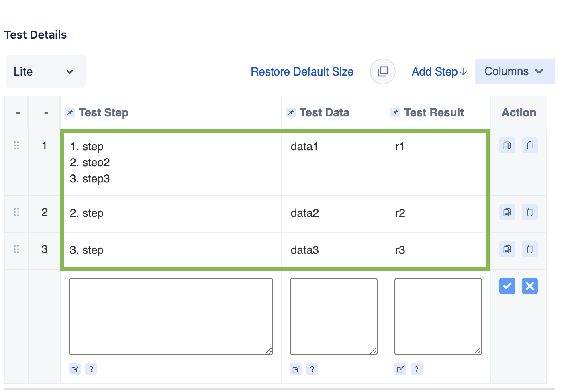
Task: Open the Lite view dropdown
Action: (45, 71)
